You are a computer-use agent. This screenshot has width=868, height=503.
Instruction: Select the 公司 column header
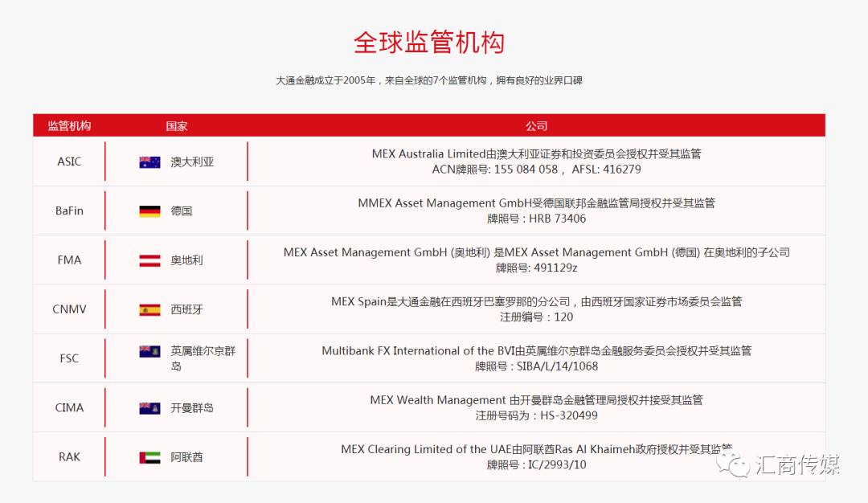[536, 126]
